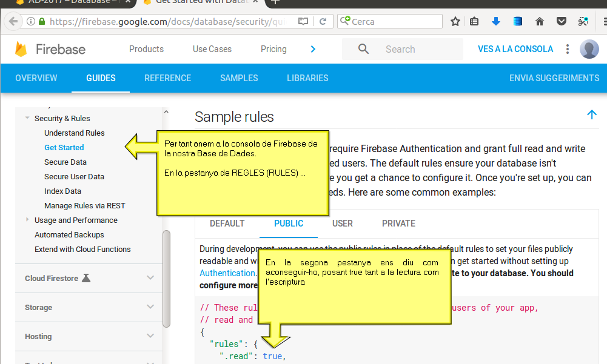Click the up arrow next to Sample rules
Screen dimensions: 607x364
(591, 114)
